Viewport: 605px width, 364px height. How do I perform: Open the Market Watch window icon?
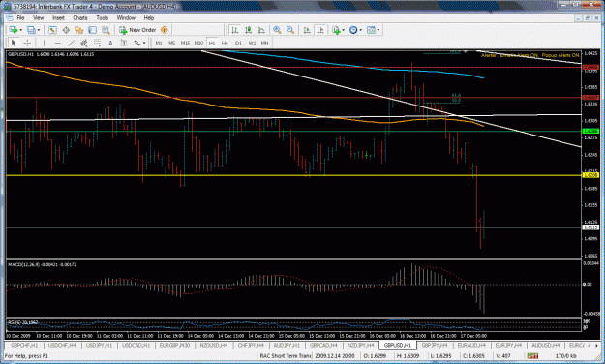click(52, 30)
